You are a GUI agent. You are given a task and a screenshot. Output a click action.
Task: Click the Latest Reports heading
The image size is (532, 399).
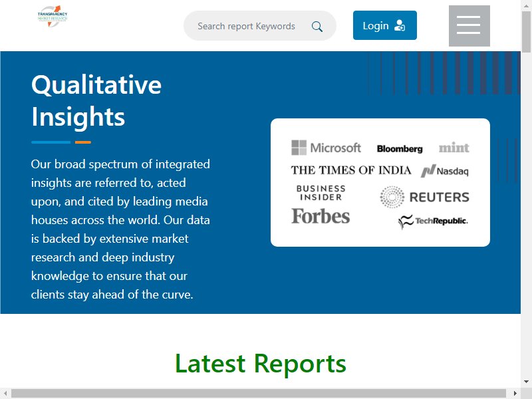261,363
